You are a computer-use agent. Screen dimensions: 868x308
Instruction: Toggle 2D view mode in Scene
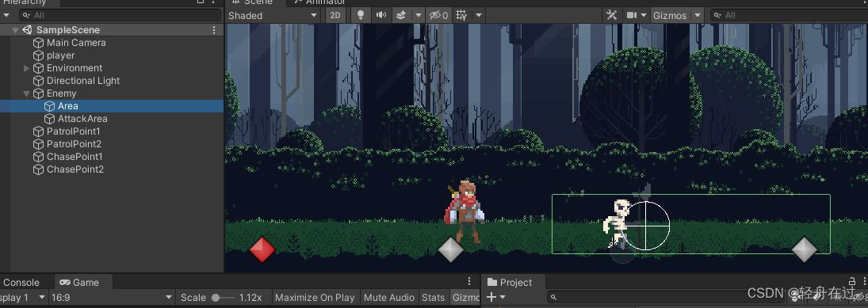[x=335, y=16]
